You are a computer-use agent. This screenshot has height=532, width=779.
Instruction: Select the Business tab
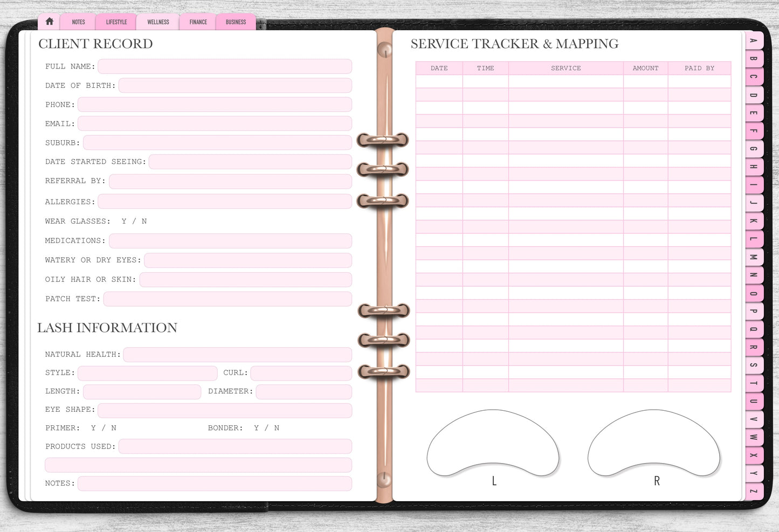pyautogui.click(x=236, y=22)
